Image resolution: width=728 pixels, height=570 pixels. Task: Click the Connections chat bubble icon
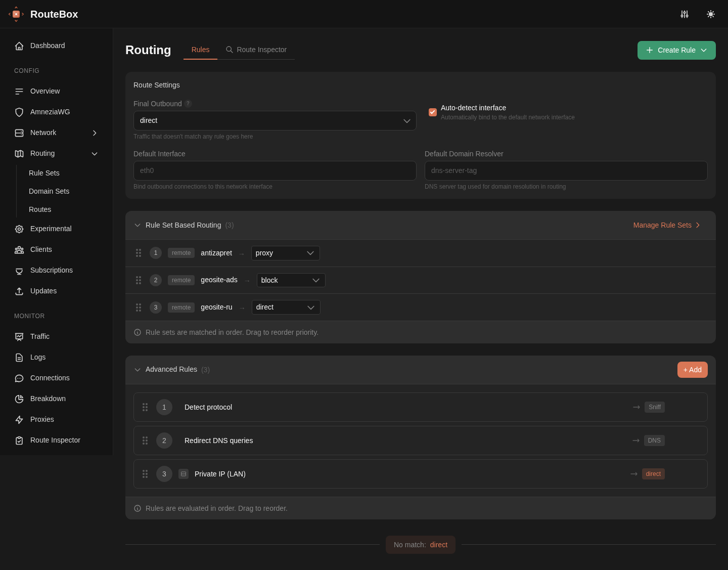[x=19, y=378]
